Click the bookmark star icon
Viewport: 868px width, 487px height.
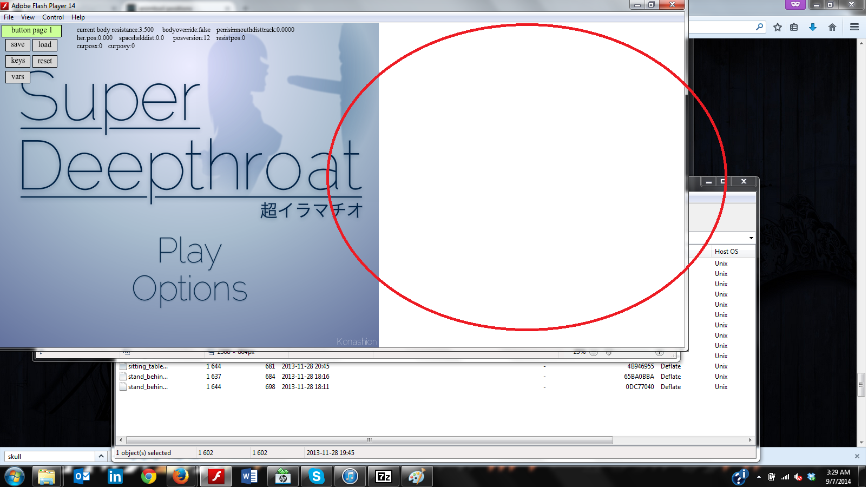click(778, 27)
